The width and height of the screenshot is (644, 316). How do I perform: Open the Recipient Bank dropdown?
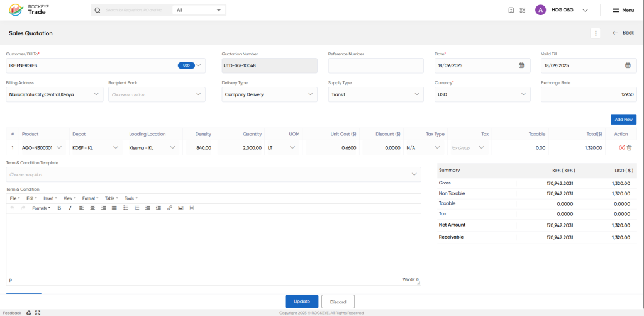pos(157,94)
